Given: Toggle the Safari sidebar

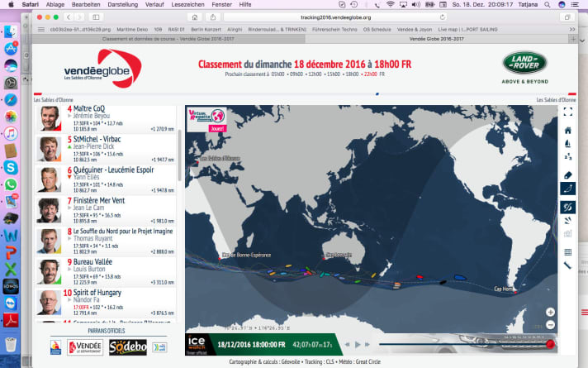Looking at the screenshot, I should (x=96, y=17).
